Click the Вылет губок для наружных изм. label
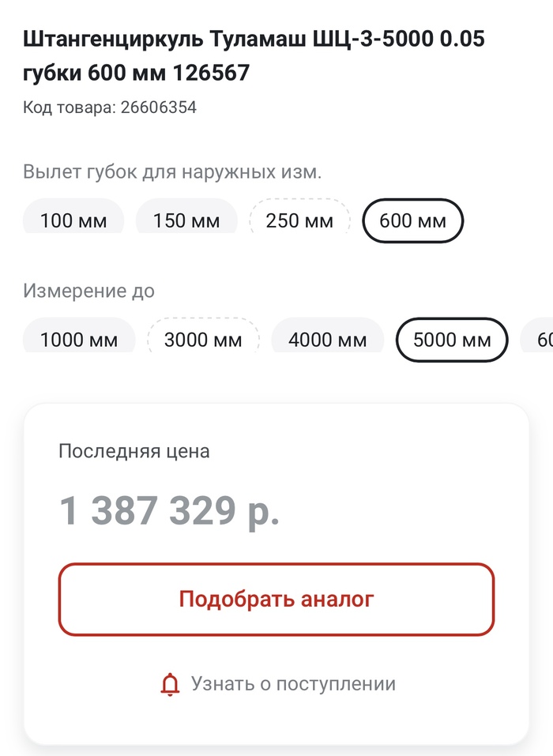This screenshot has height=756, width=553. 172,171
